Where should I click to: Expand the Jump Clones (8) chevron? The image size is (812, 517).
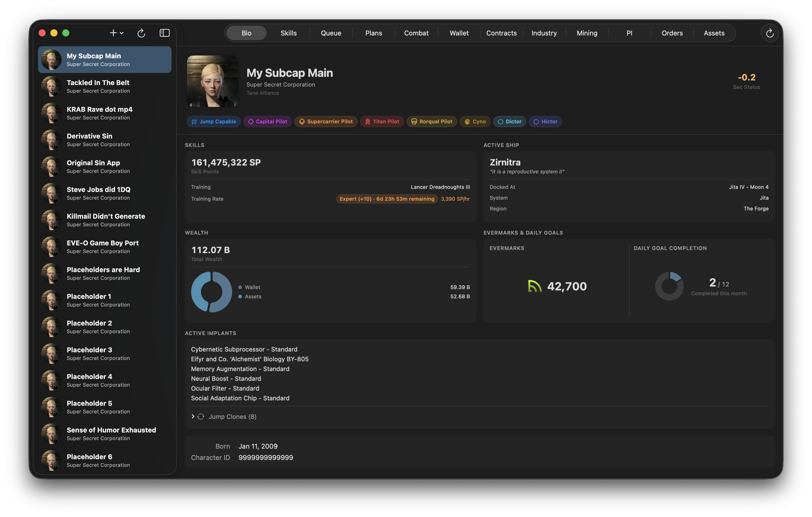coord(193,417)
